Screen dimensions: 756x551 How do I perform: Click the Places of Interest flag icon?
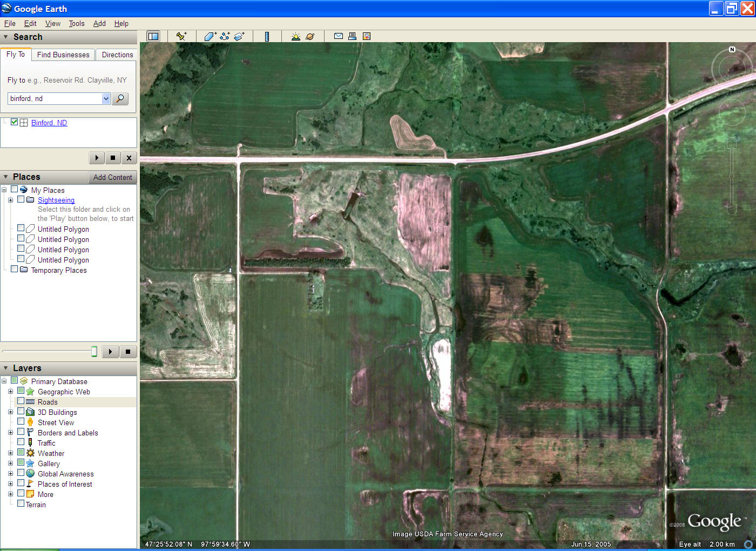(30, 484)
